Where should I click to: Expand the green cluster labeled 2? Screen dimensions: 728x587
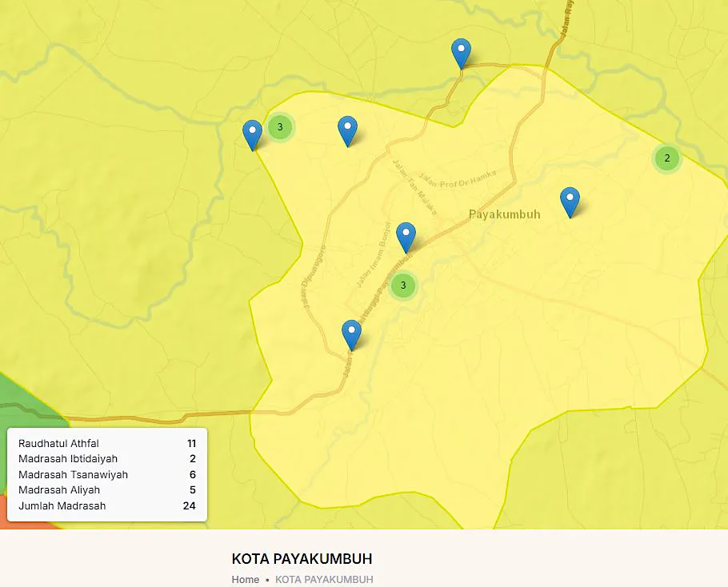click(666, 158)
